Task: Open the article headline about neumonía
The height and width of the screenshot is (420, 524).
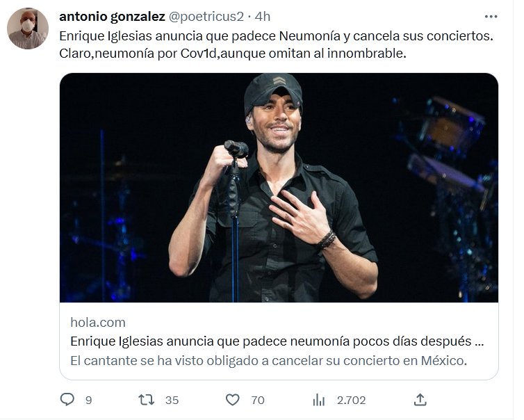Action: (277, 342)
